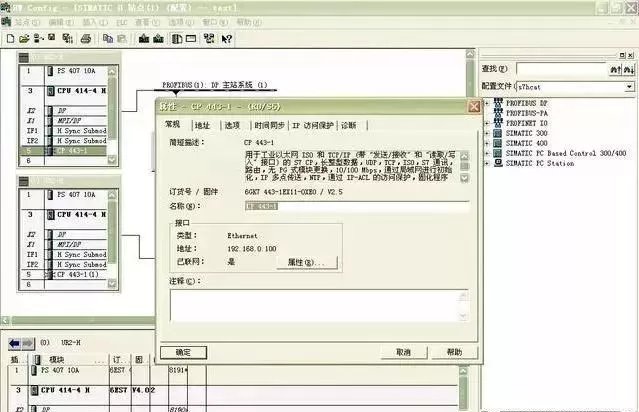Switch to the IP 访问保护 tab
The width and height of the screenshot is (639, 412).
click(313, 125)
